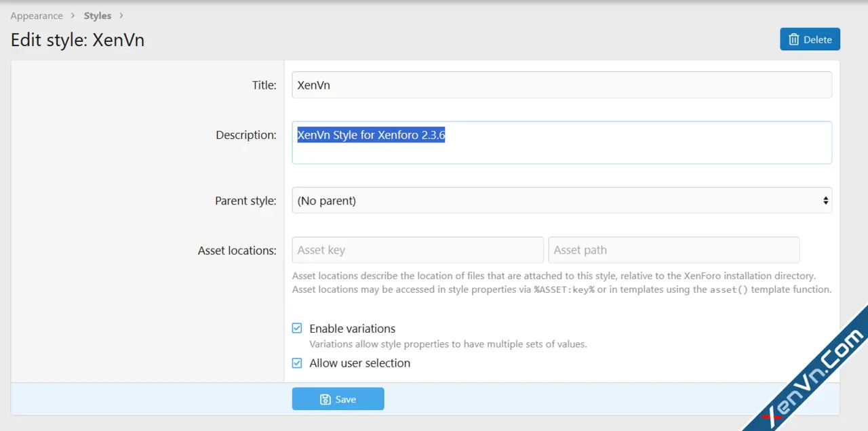
Task: Click the asset() template function text
Action: coord(729,289)
